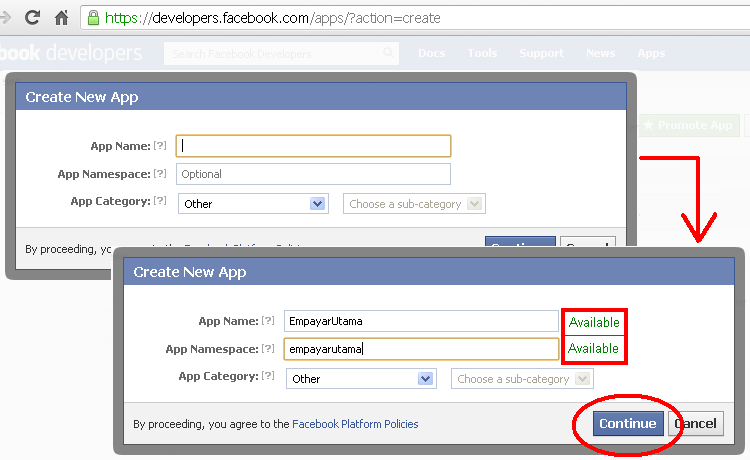The width and height of the screenshot is (750, 460).
Task: Open the News menu item
Action: (600, 53)
